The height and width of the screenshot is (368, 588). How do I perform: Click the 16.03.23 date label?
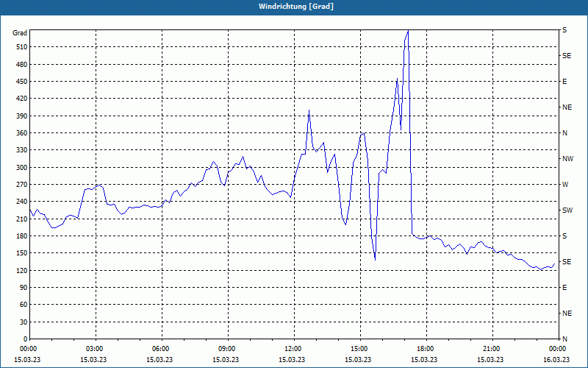(x=556, y=359)
